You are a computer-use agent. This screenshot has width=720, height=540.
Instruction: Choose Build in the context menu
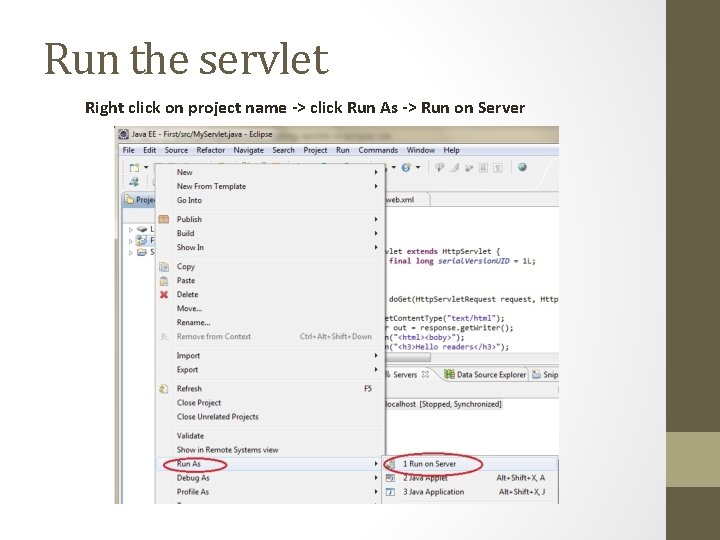[x=270, y=233]
